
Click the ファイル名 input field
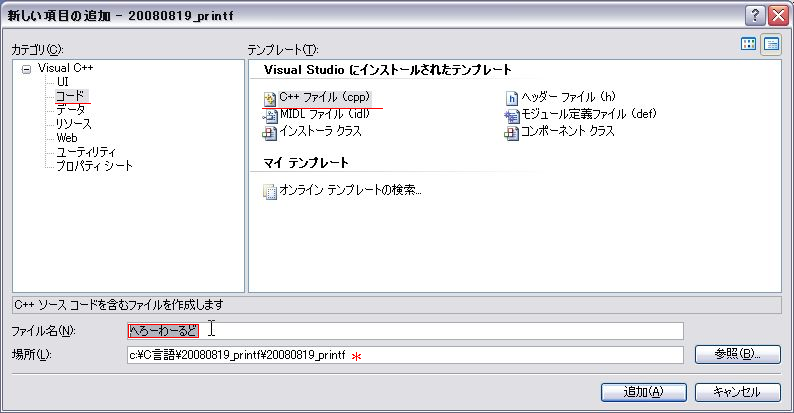pos(405,331)
